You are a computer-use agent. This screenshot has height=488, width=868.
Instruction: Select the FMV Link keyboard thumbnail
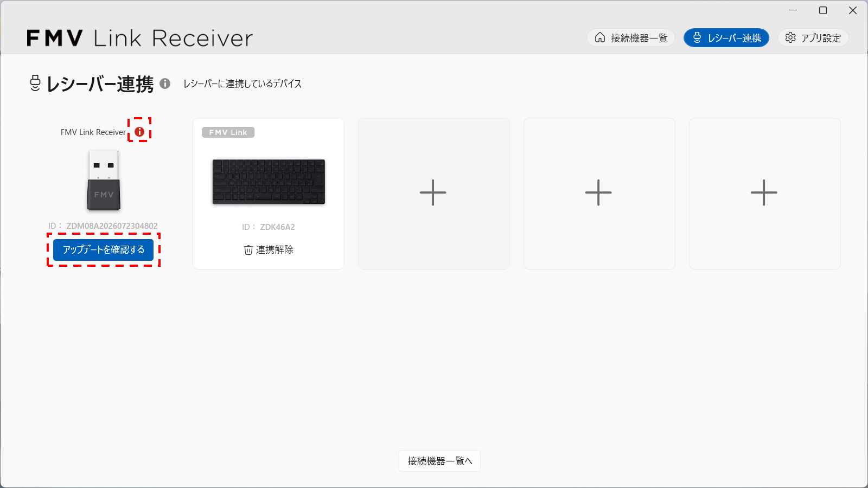click(269, 182)
